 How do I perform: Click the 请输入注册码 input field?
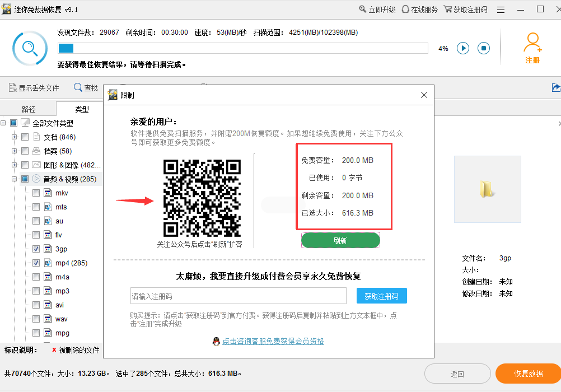point(239,296)
